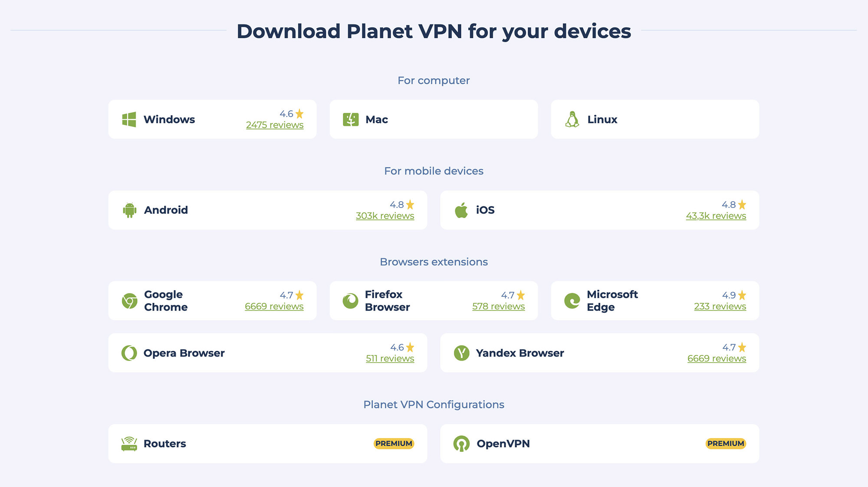Click the Yandex Browser icon
The image size is (868, 487).
click(x=461, y=352)
